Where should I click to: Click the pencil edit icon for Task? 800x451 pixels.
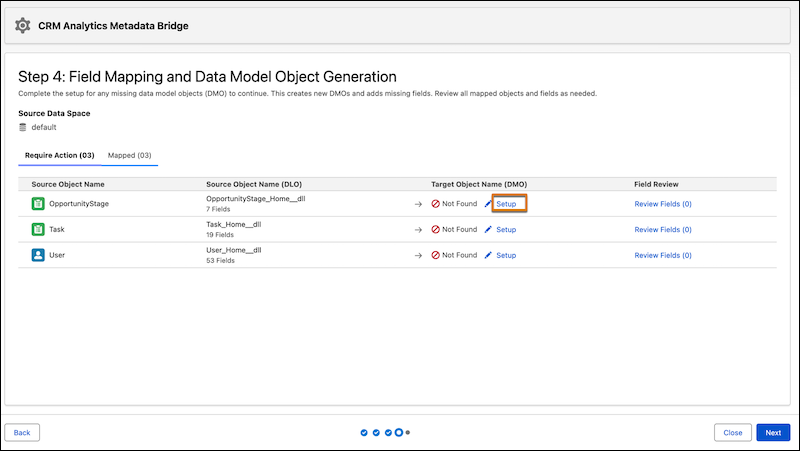tap(488, 229)
